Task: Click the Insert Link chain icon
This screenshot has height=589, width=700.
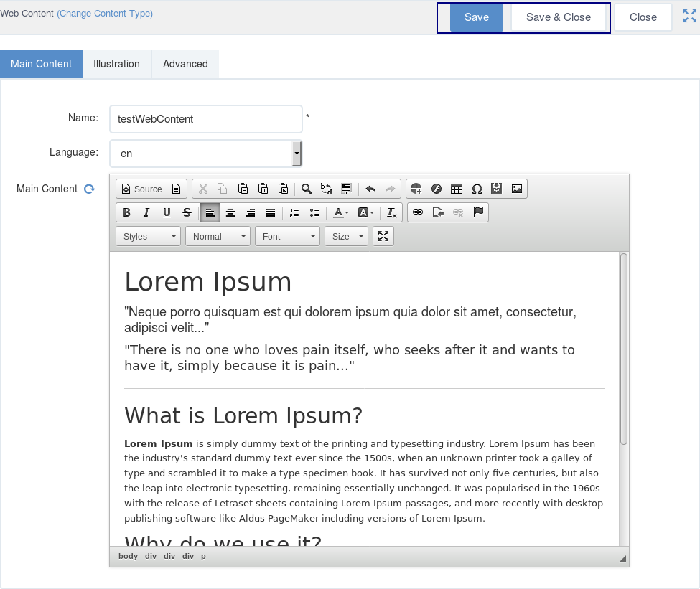Action: (x=418, y=212)
